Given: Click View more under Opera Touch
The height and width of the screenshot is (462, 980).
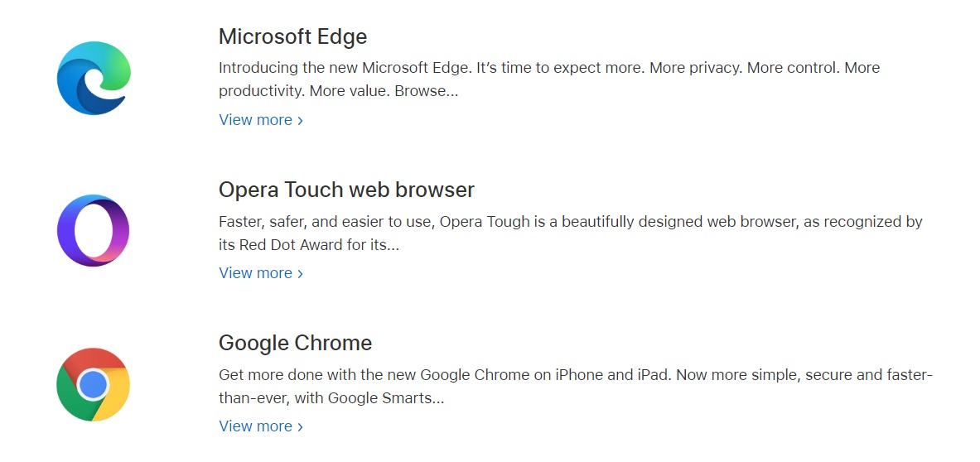Looking at the screenshot, I should 255,273.
